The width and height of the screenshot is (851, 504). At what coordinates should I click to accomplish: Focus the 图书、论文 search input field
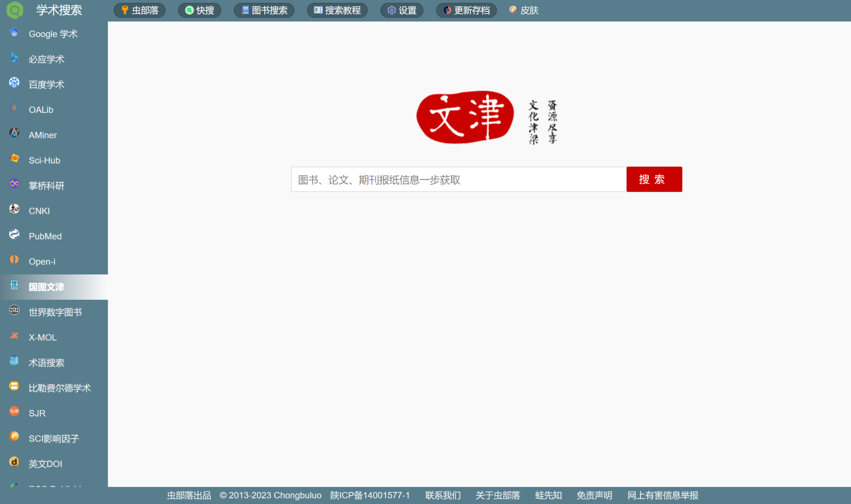(458, 180)
